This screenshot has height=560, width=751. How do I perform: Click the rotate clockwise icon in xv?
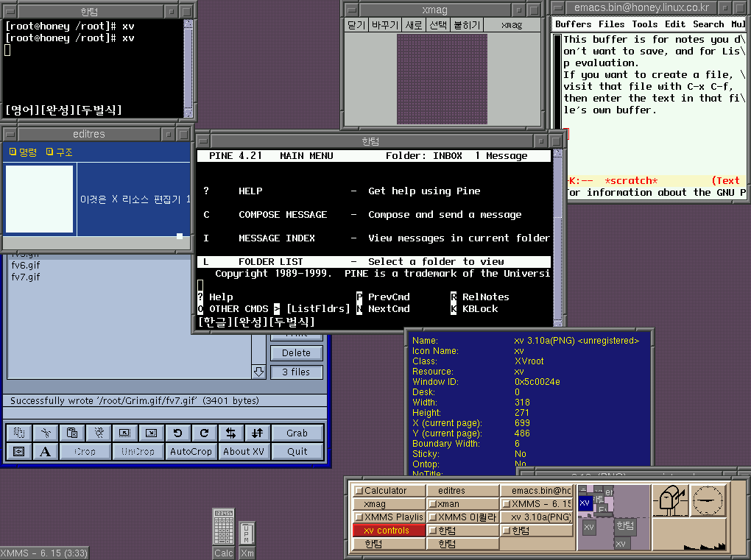click(204, 433)
